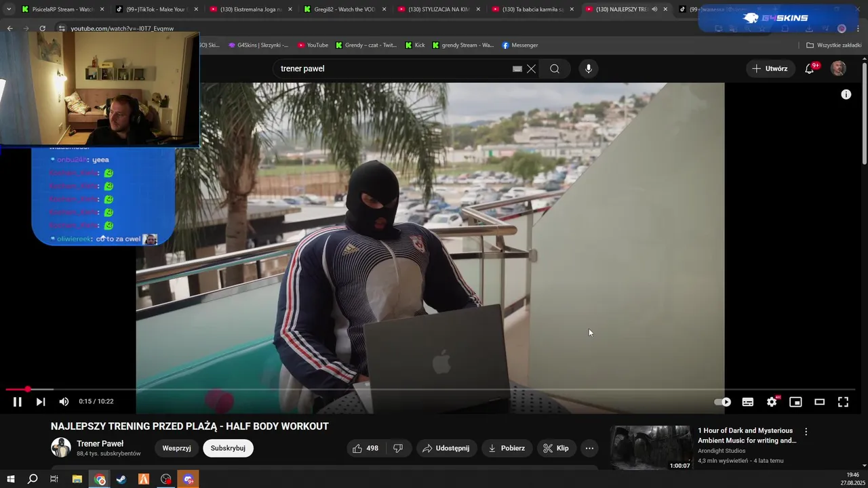Switch to Chrome on the taskbar
Screen dimensions: 868x488
click(100, 479)
